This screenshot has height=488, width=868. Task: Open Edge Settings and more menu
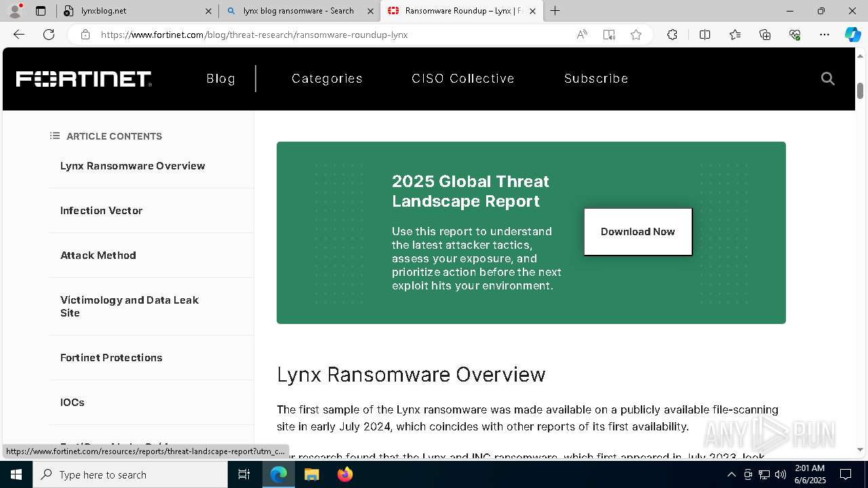pos(825,35)
